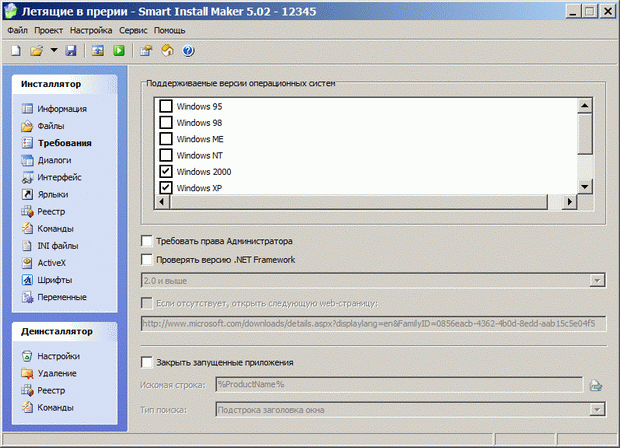Uncheck the Windows XP checkbox
Screen dimensions: 620x448
pyautogui.click(x=166, y=188)
